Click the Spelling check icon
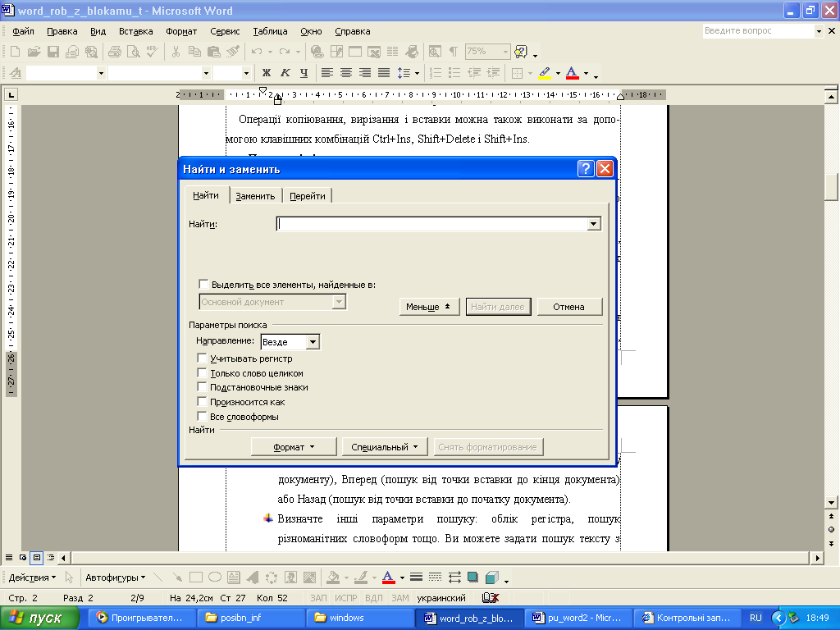840x630 pixels. [152, 52]
